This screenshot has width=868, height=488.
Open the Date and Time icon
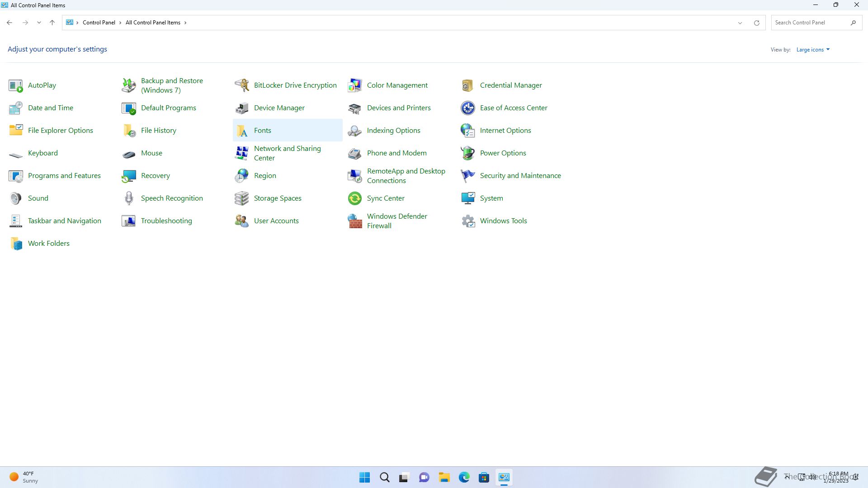[x=16, y=108]
